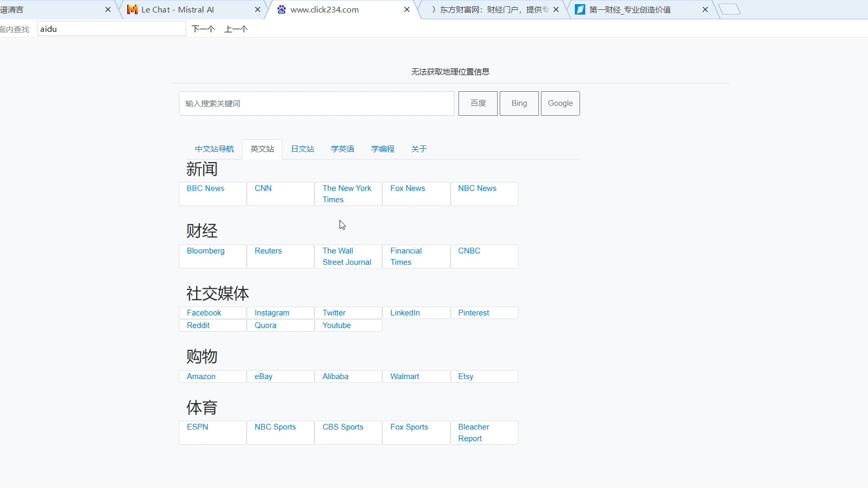Click 下一个 to find next match

pyautogui.click(x=203, y=29)
